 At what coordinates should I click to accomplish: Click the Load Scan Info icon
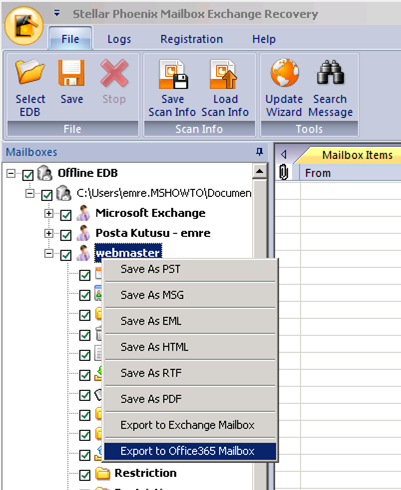coord(223,74)
